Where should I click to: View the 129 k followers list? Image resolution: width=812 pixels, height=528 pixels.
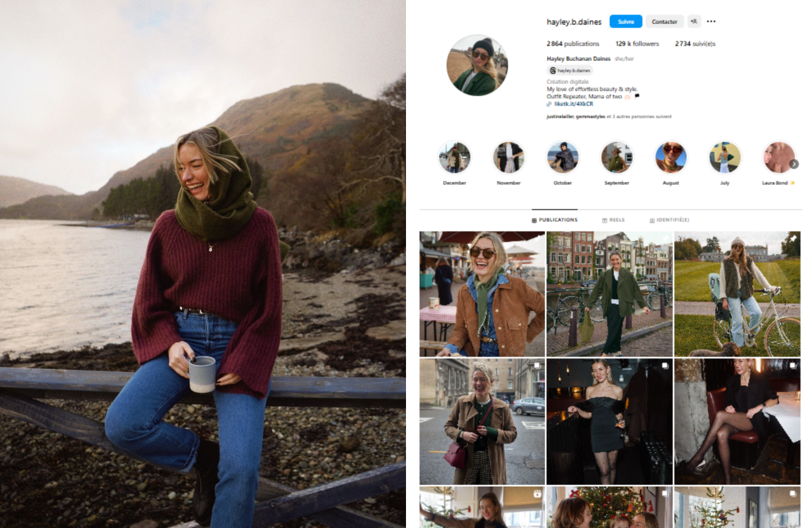[637, 44]
